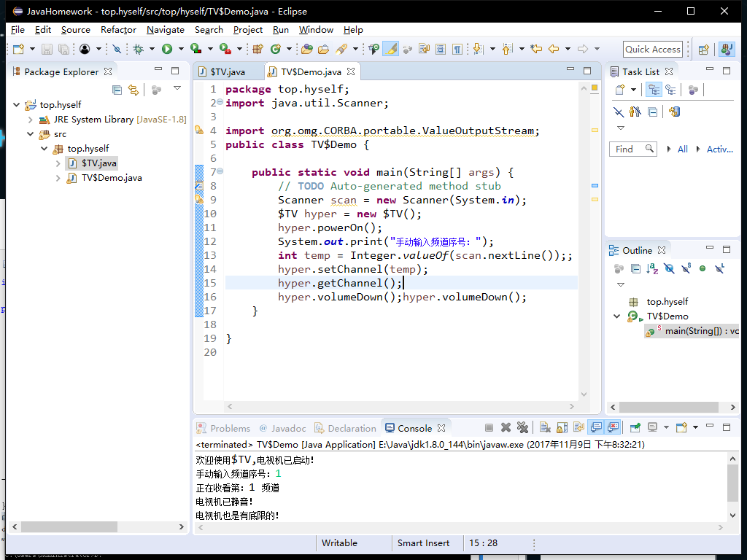The image size is (747, 560).
Task: Click the Save All icon in the toolbar
Action: pyautogui.click(x=63, y=49)
